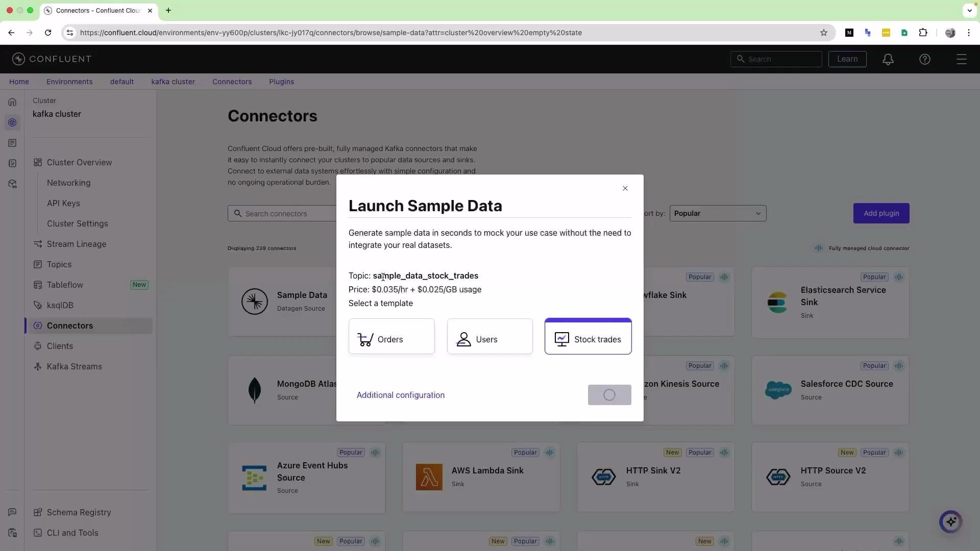Open Tableflow in sidebar
The width and height of the screenshot is (980, 551).
pos(65,285)
